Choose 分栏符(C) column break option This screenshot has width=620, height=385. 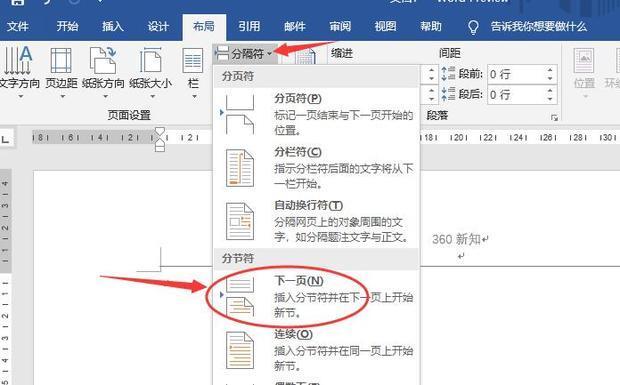[316, 168]
